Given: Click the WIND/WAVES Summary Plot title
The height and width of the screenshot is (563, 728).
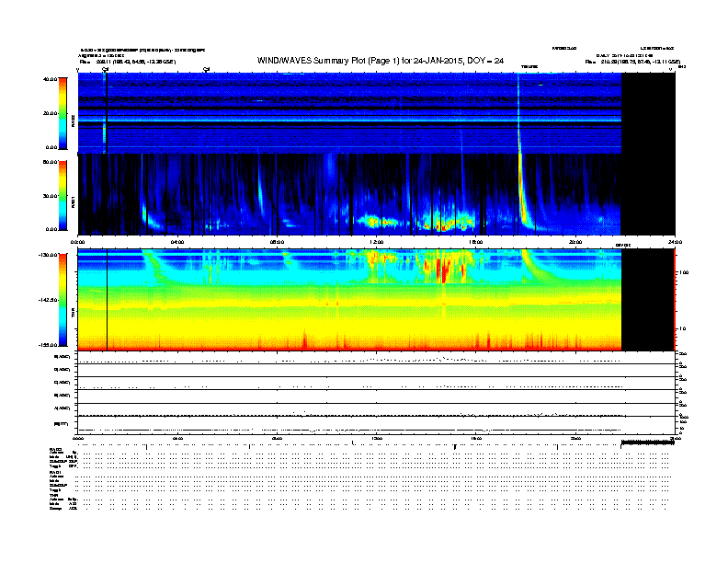Looking at the screenshot, I should click(x=381, y=61).
